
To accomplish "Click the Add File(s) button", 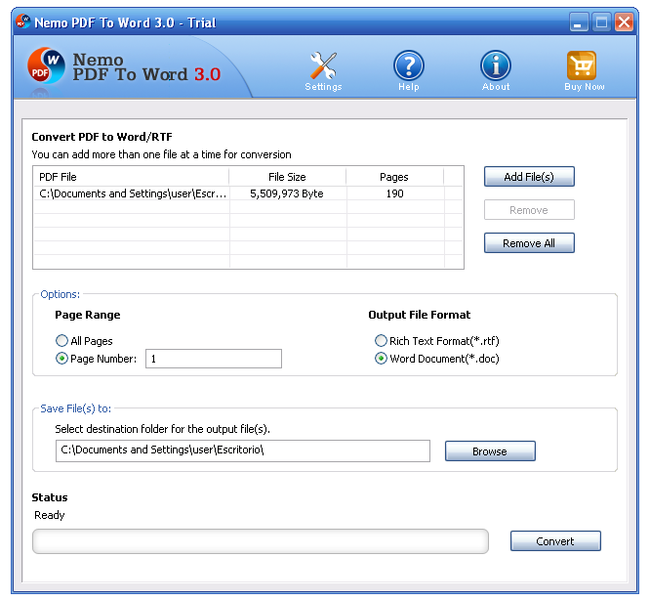I will pos(529,177).
